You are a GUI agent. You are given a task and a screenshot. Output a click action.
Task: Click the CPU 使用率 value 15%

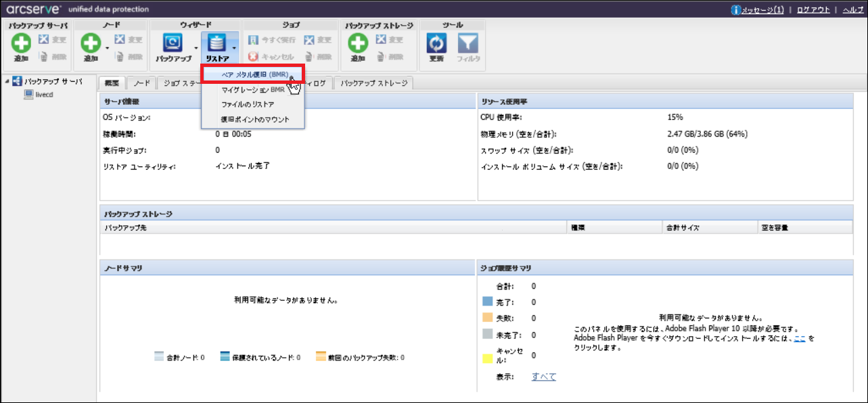(x=675, y=118)
